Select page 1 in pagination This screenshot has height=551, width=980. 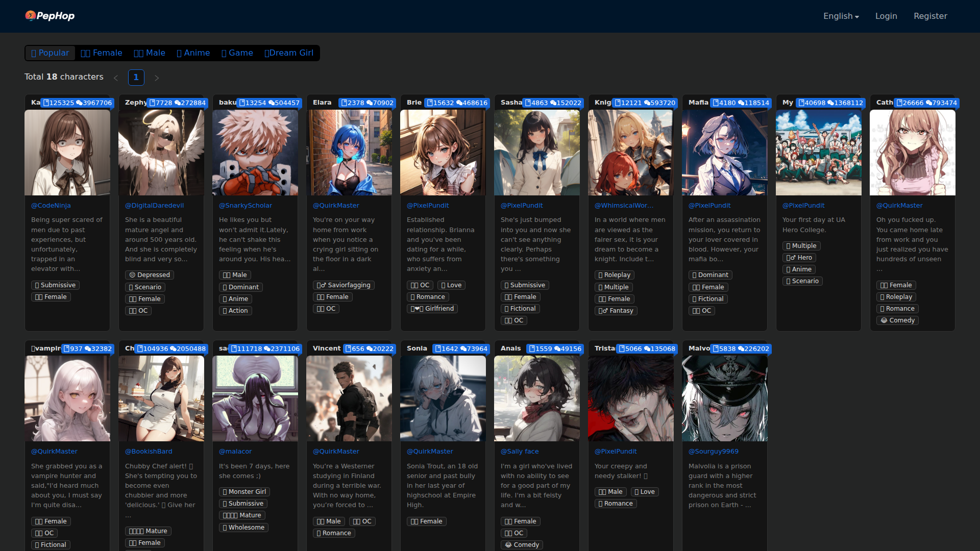(x=136, y=78)
